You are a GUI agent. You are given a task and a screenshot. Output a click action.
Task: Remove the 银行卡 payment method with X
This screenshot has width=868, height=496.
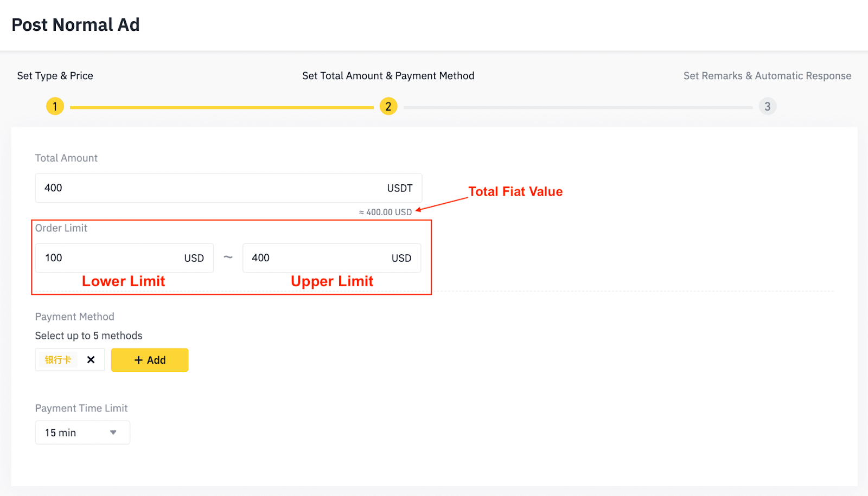91,360
